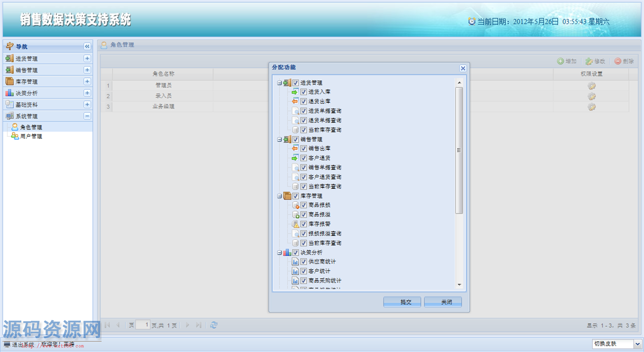Click the 进货入库 green arrow icon in tree
Screen dimensions: 644x352
(x=295, y=92)
